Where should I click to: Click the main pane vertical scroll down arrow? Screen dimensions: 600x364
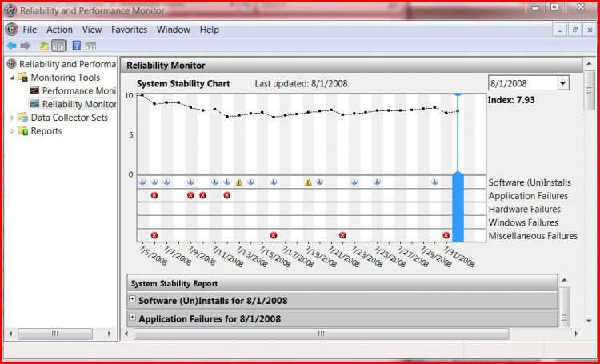589,321
